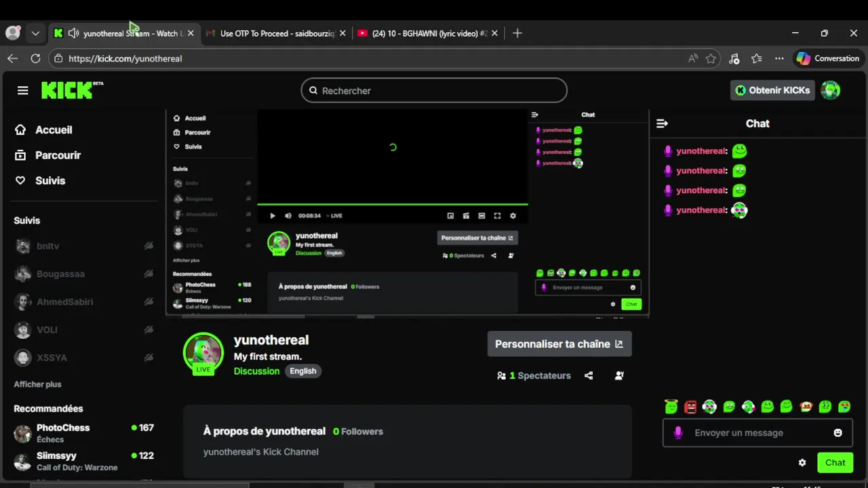Open the Discussion category link

[256, 371]
